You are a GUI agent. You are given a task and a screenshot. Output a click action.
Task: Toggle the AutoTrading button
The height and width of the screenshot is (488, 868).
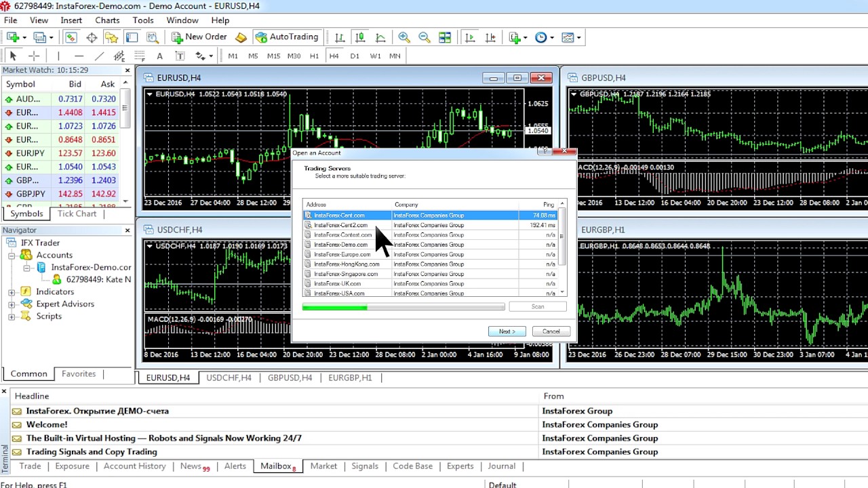tap(287, 37)
